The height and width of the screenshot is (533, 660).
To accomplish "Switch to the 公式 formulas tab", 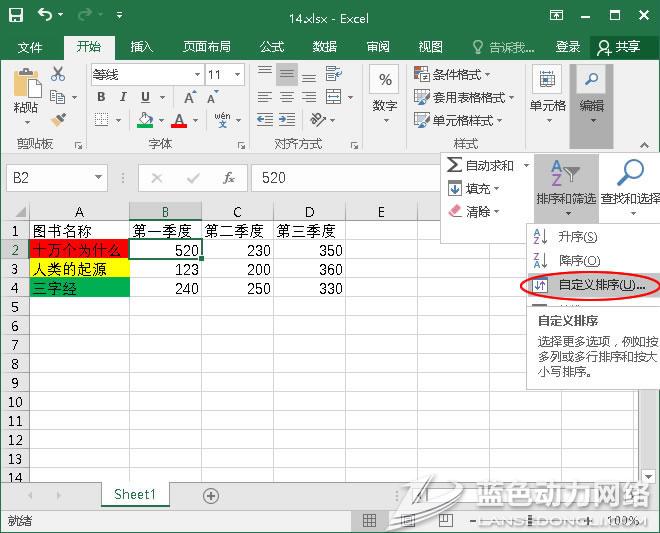I will pos(271,47).
